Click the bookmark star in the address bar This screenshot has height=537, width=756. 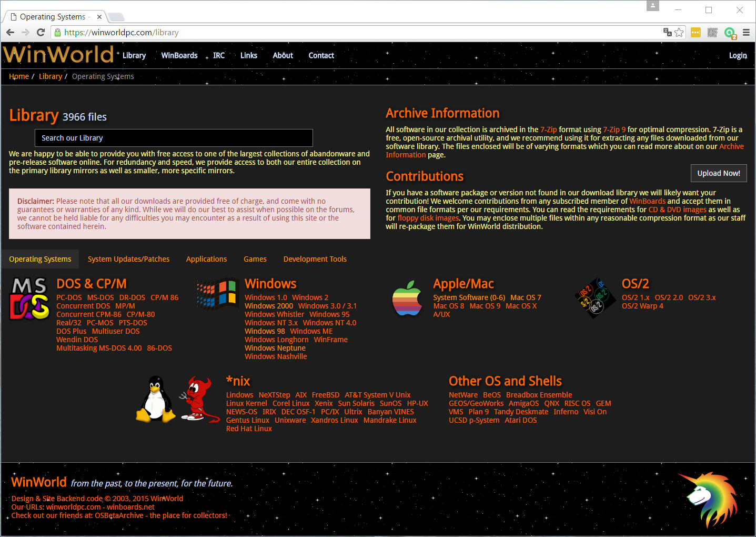678,32
